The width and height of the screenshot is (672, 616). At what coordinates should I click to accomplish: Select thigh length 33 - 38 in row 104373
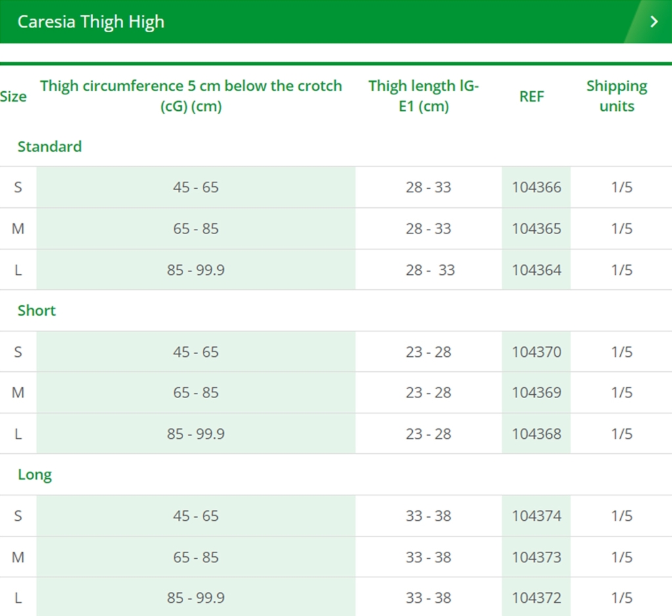[x=429, y=558]
